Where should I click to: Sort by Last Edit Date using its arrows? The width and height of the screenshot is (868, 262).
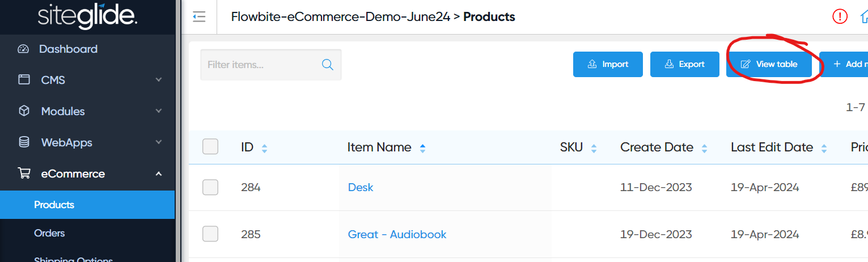824,149
